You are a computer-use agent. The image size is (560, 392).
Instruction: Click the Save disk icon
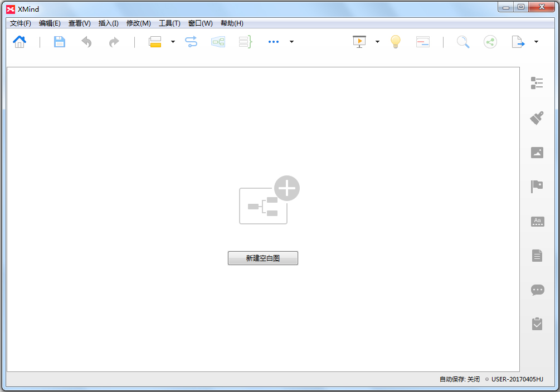coord(60,42)
